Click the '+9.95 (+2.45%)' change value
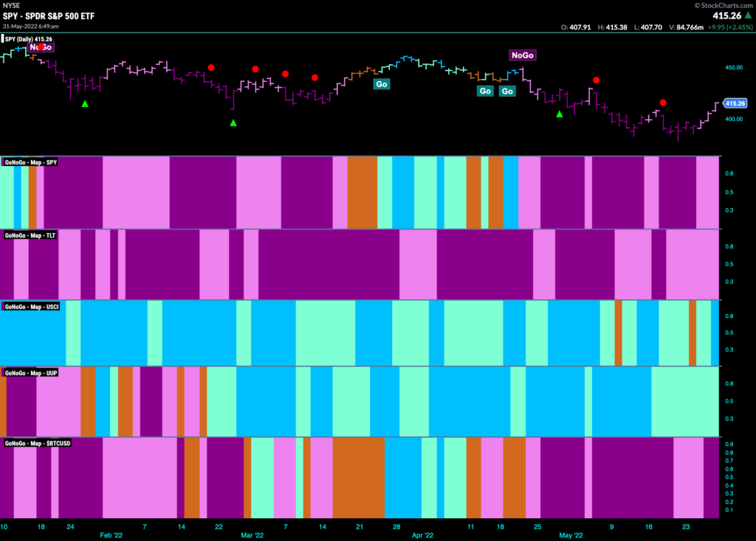 point(730,27)
